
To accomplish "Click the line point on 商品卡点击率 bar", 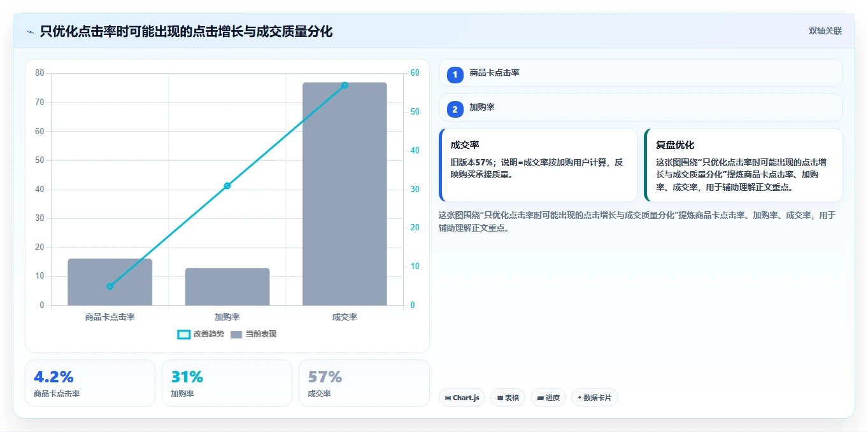I will (110, 286).
